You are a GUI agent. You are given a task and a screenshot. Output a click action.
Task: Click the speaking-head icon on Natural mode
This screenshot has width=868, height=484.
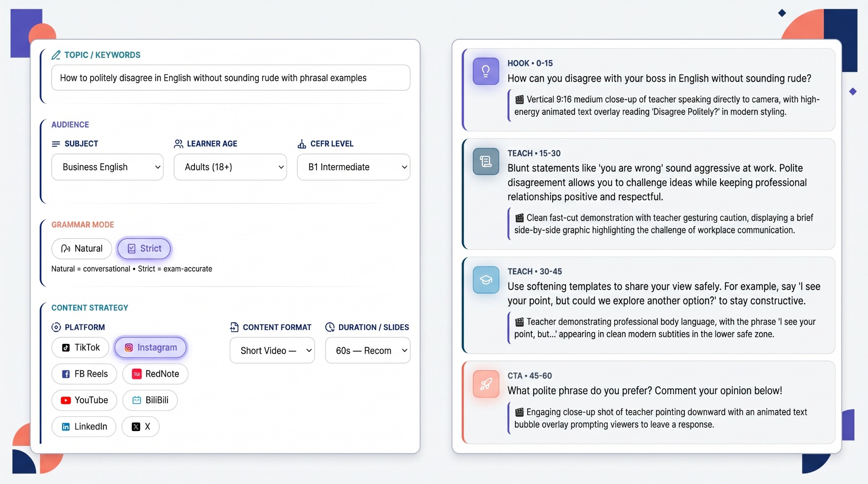(x=65, y=249)
